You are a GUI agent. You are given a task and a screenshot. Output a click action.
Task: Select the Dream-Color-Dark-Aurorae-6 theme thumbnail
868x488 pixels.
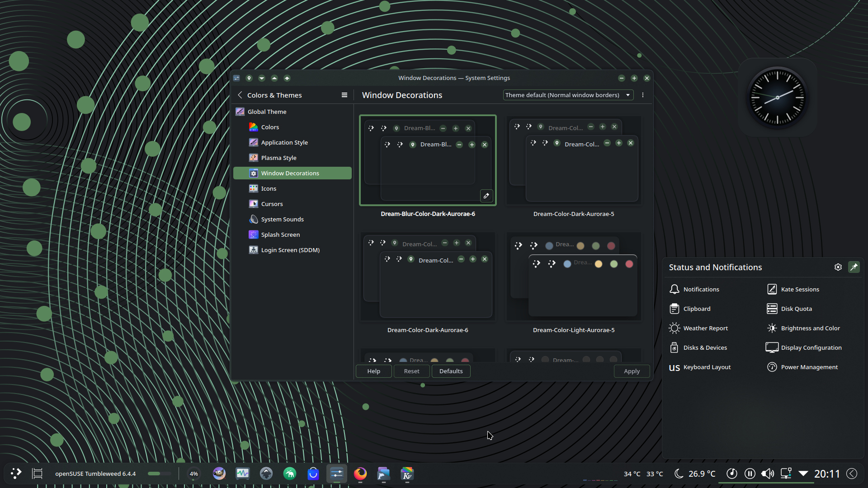pyautogui.click(x=428, y=277)
